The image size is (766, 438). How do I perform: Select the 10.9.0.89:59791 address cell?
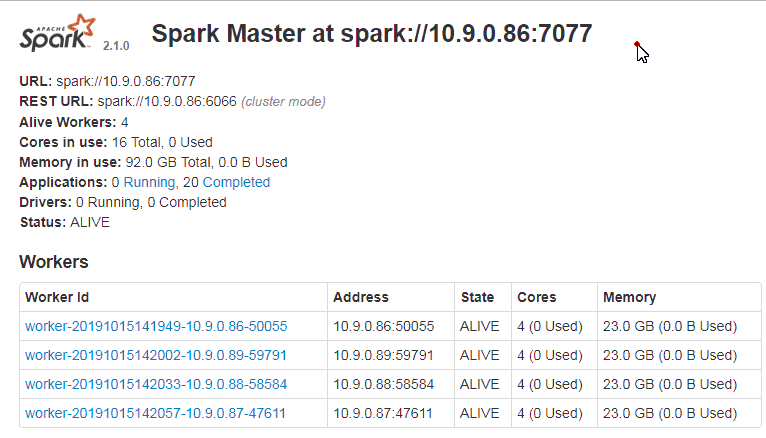click(384, 355)
